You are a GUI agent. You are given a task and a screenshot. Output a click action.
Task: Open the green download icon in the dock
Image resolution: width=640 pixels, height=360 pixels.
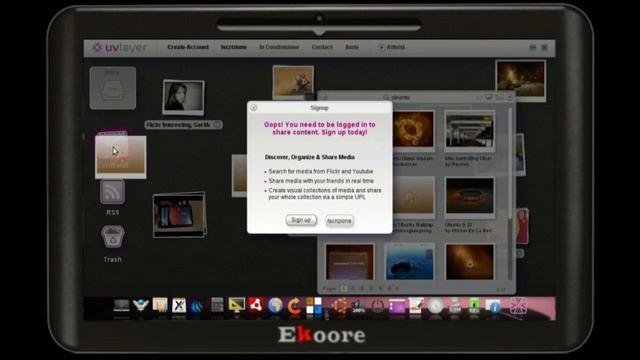coord(474,306)
